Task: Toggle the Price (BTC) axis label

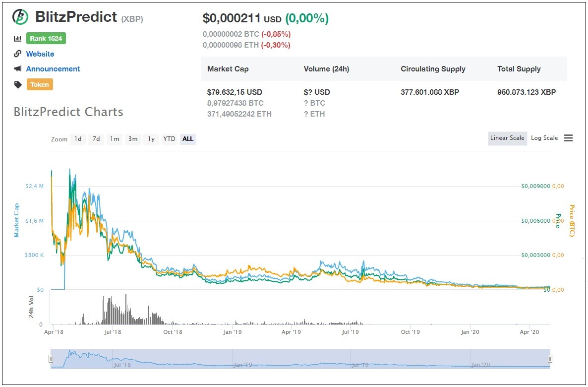Action: pos(572,221)
